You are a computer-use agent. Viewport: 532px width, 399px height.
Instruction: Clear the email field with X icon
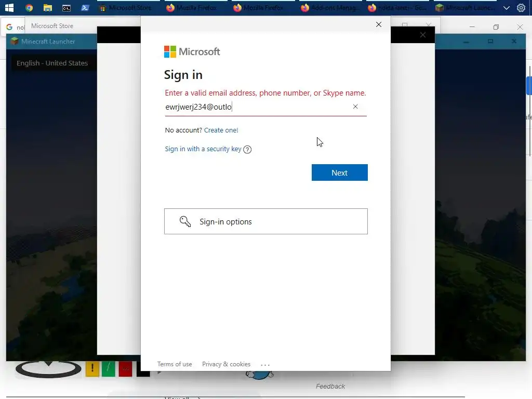click(355, 107)
